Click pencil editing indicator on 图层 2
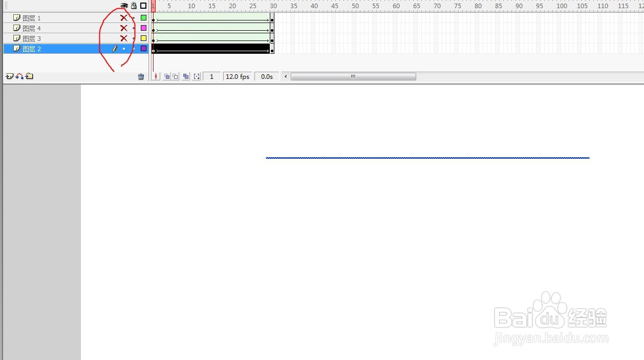 115,49
